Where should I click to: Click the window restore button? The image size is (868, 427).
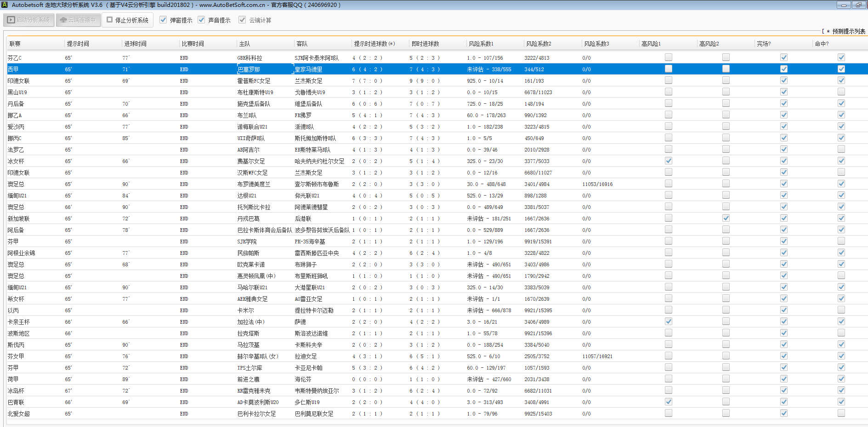click(858, 5)
